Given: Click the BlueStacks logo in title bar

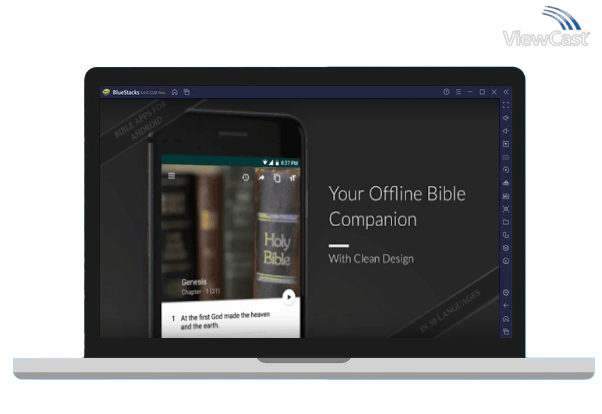Looking at the screenshot, I should click(106, 92).
